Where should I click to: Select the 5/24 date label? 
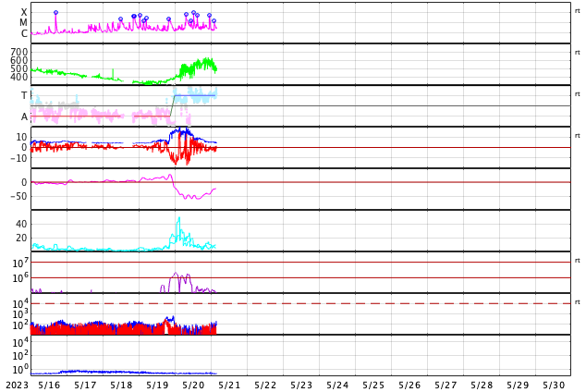point(337,386)
